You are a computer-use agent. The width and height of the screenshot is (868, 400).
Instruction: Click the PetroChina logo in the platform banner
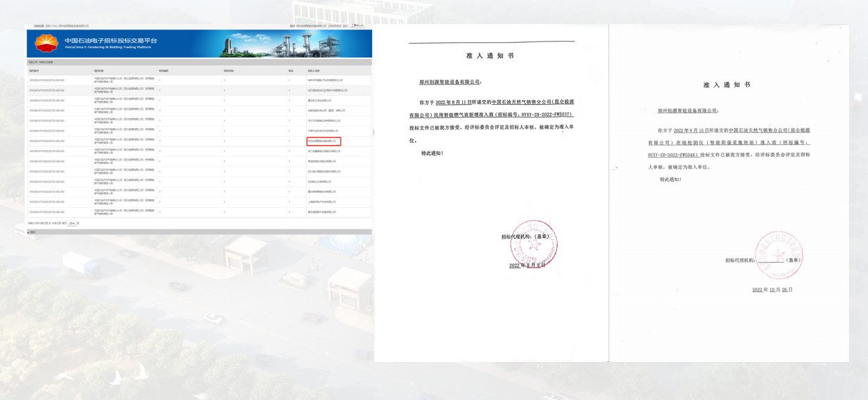46,44
